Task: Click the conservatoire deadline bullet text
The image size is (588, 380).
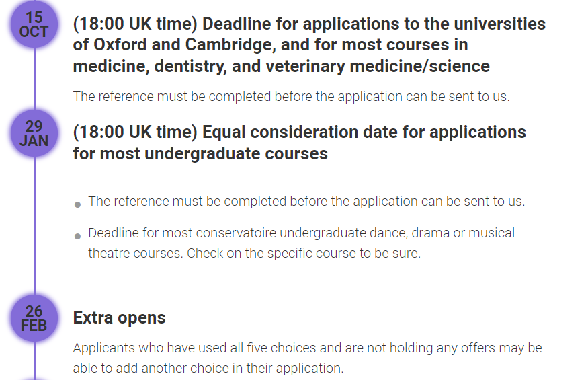Action: click(x=301, y=233)
